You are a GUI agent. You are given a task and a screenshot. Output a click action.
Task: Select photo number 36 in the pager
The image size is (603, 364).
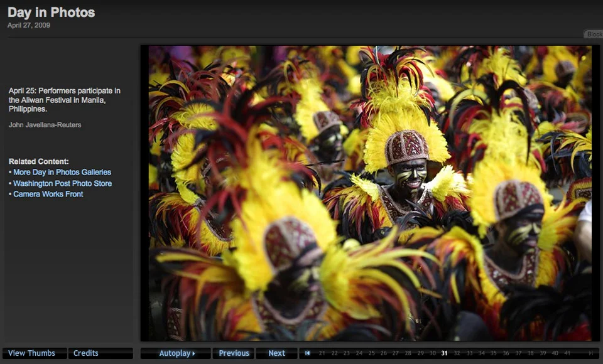pos(506,353)
